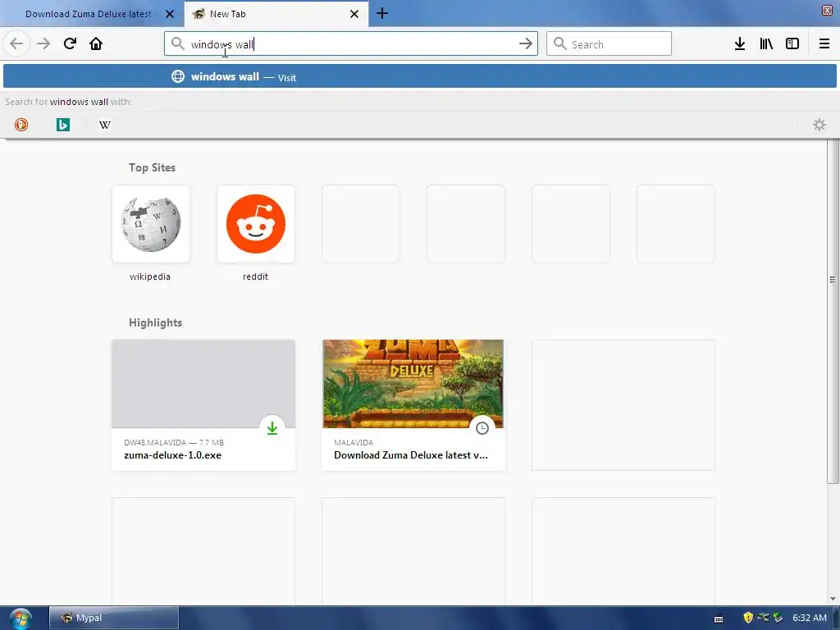Reload the current page
The width and height of the screenshot is (840, 630).
coord(70,43)
